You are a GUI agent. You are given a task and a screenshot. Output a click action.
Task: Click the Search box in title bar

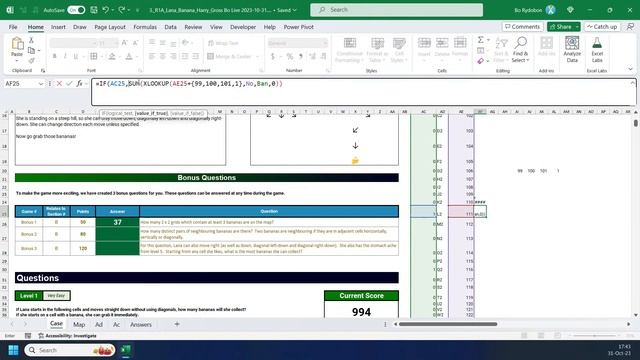(396, 10)
